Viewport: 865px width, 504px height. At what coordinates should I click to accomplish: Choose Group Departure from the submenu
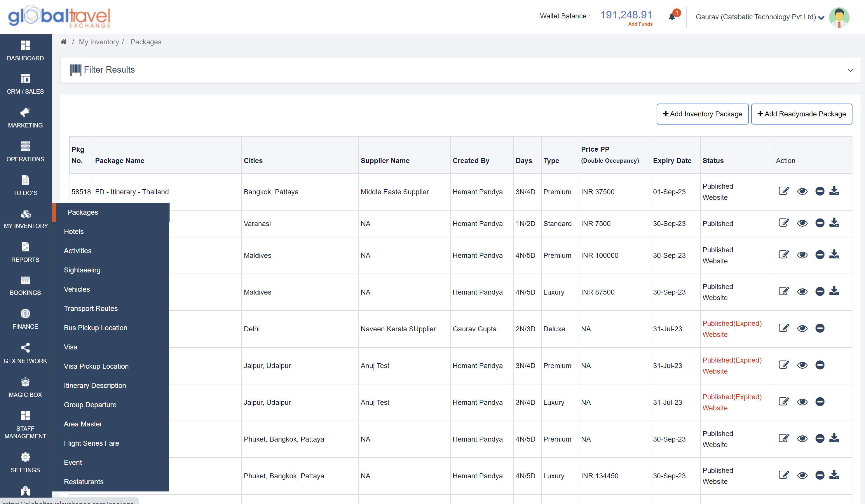click(x=90, y=405)
